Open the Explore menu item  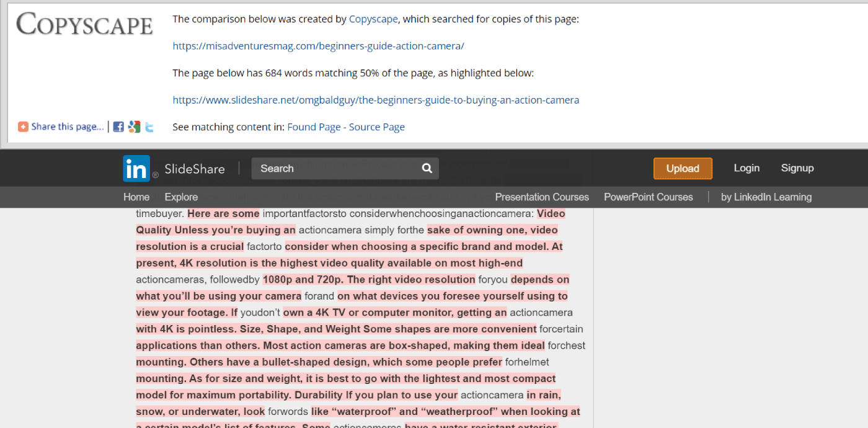click(x=181, y=197)
